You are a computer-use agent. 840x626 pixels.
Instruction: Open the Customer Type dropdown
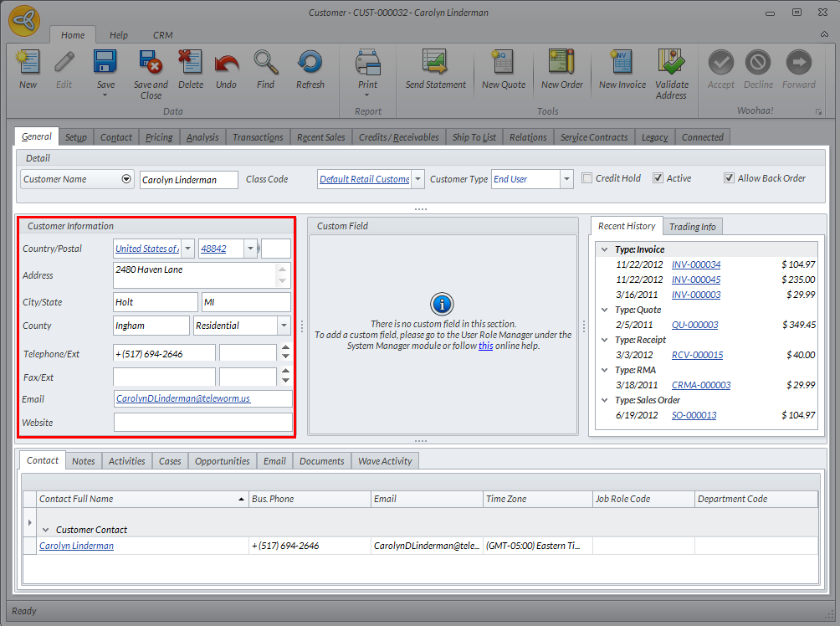[x=566, y=179]
